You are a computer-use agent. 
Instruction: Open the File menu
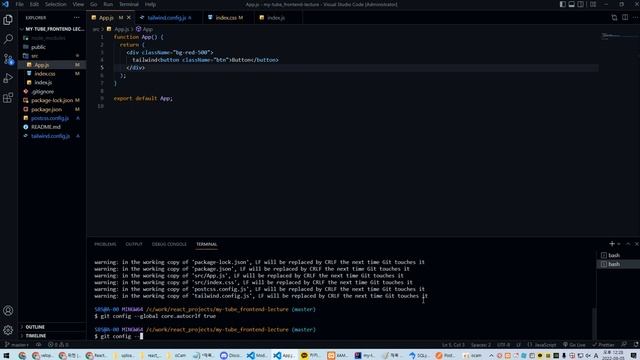19,4
